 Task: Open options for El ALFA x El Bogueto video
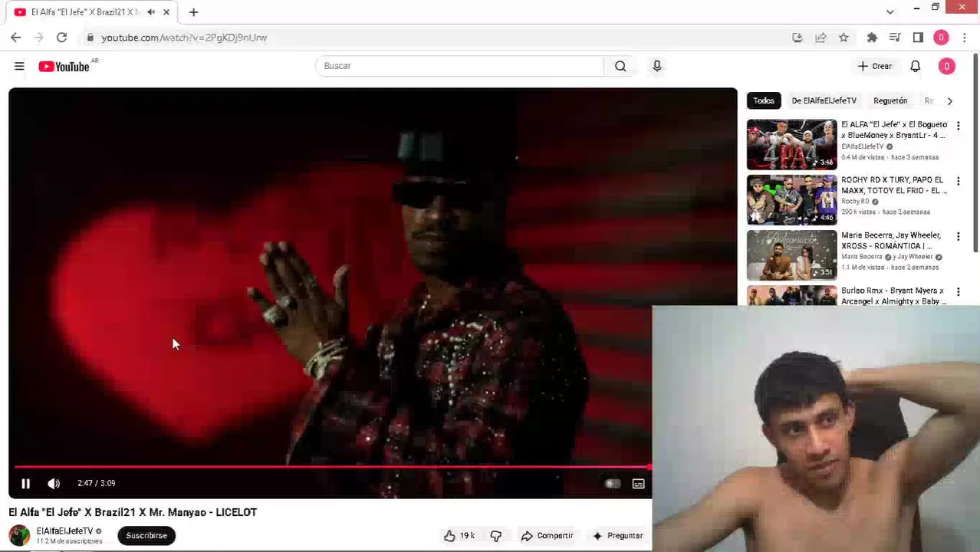click(958, 126)
